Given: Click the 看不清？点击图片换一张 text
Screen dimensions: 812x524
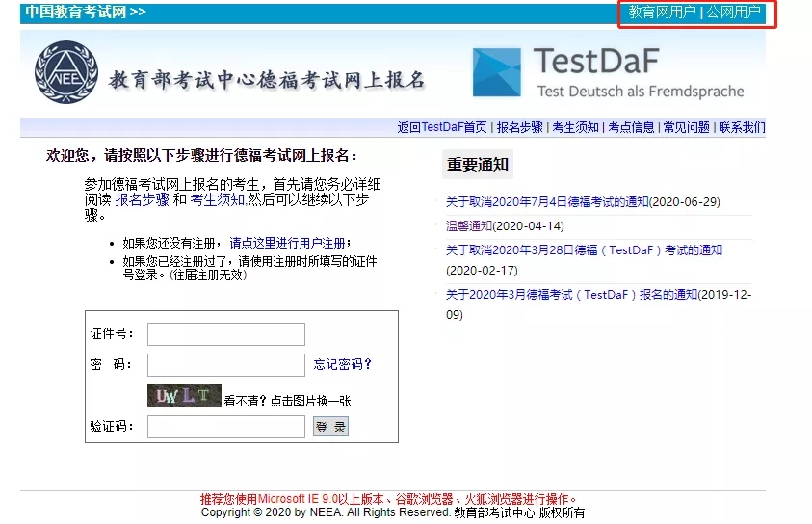Looking at the screenshot, I should pyautogui.click(x=287, y=401).
